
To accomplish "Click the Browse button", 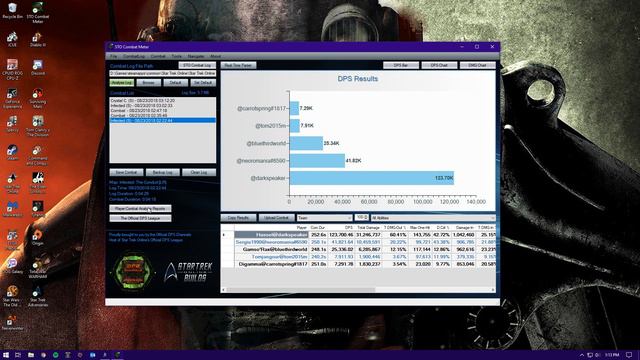I will click(149, 82).
